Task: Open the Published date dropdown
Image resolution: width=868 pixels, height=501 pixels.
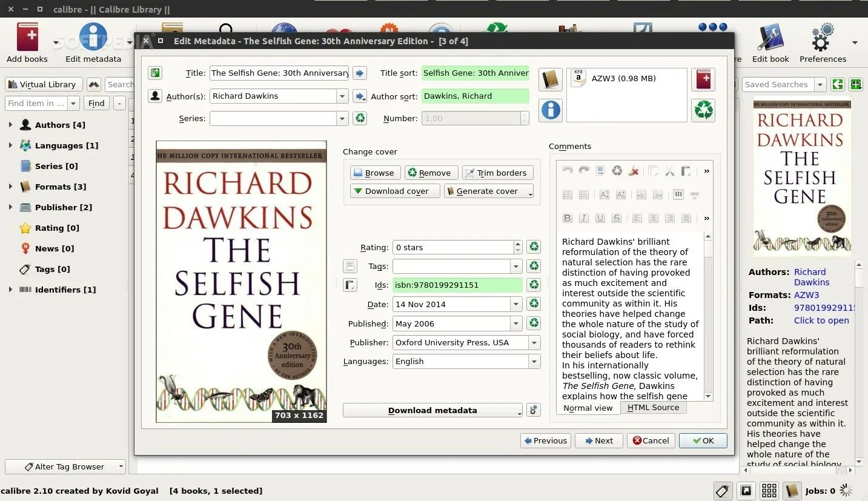Action: pyautogui.click(x=516, y=323)
